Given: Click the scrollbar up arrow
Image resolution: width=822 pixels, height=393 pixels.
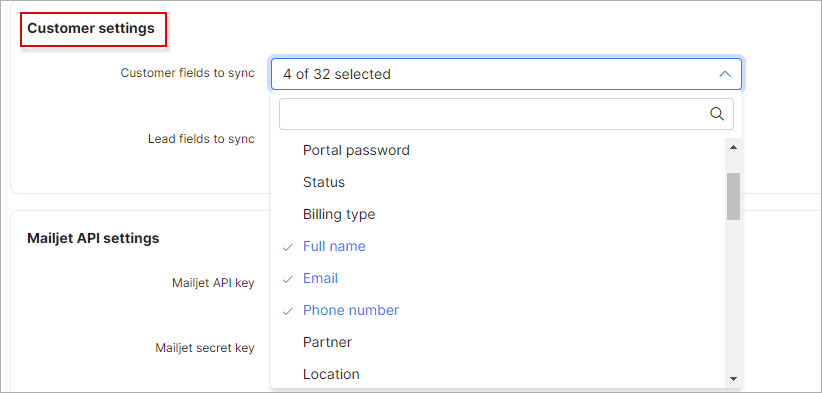Looking at the screenshot, I should [733, 147].
